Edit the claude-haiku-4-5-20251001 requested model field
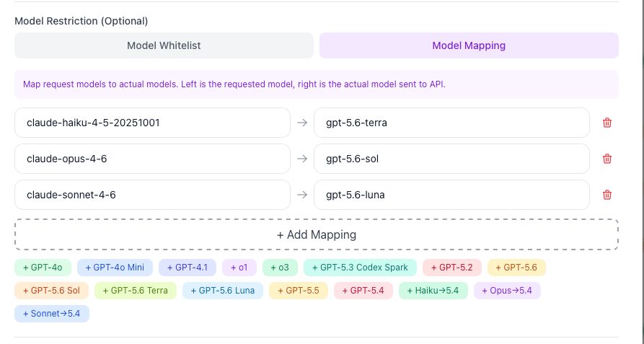Viewport: 644px width, 344px height. click(x=152, y=123)
